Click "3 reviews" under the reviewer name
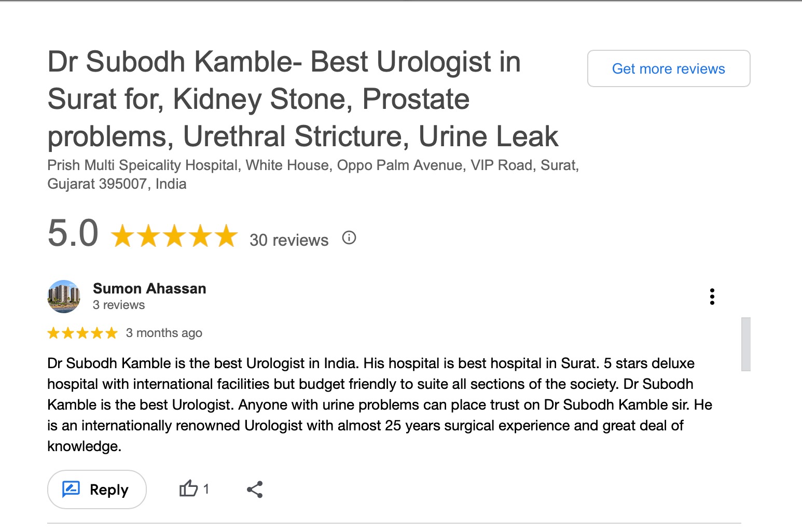 (x=119, y=305)
